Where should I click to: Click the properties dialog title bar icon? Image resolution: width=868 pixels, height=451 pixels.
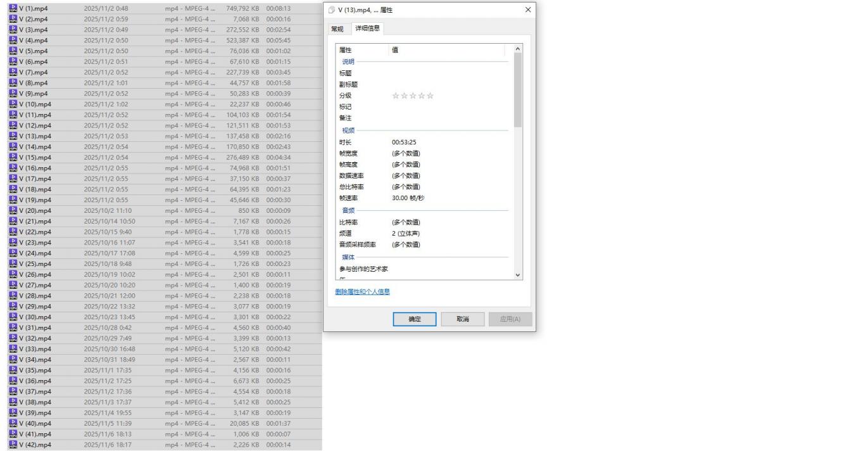pyautogui.click(x=332, y=11)
